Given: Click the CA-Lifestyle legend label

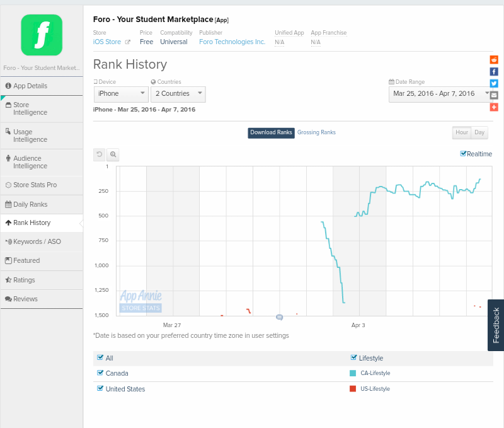Looking at the screenshot, I should pos(375,373).
